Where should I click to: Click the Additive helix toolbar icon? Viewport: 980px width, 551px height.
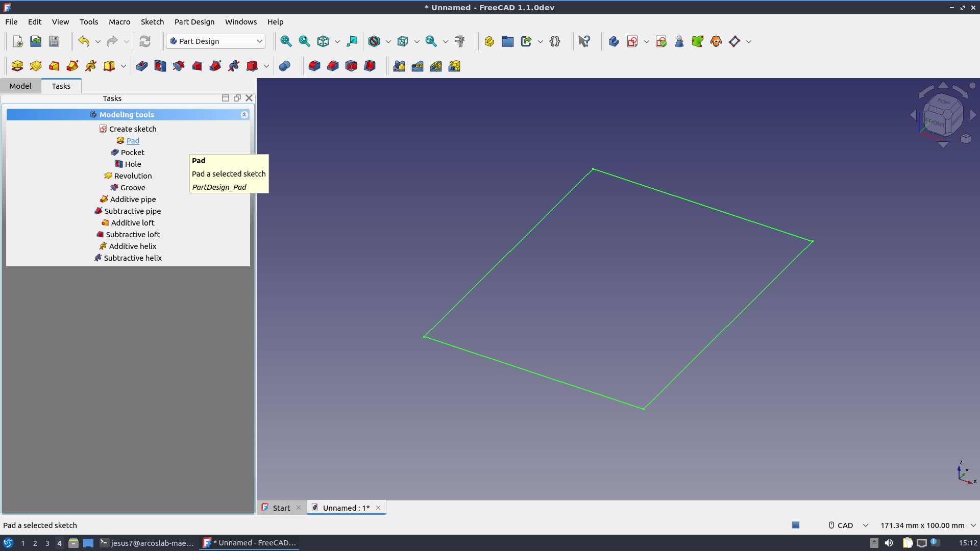click(91, 66)
